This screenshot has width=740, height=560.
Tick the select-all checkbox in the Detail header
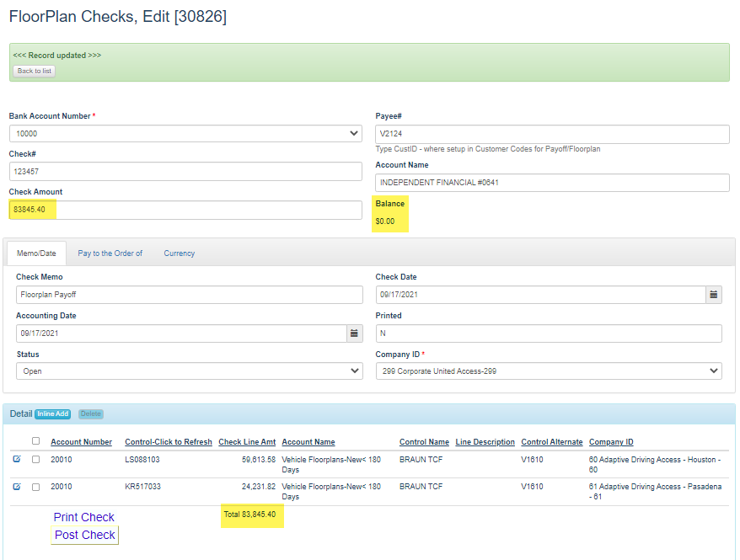pos(36,441)
